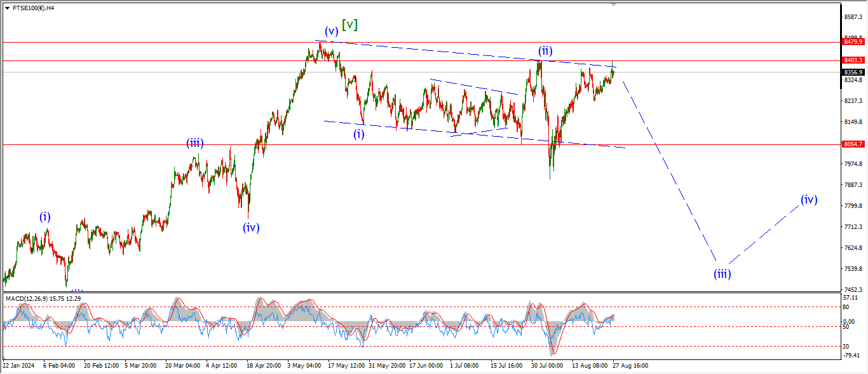This screenshot has height=374, width=868.
Task: Click the red 8479.9 price level tag
Action: (853, 41)
